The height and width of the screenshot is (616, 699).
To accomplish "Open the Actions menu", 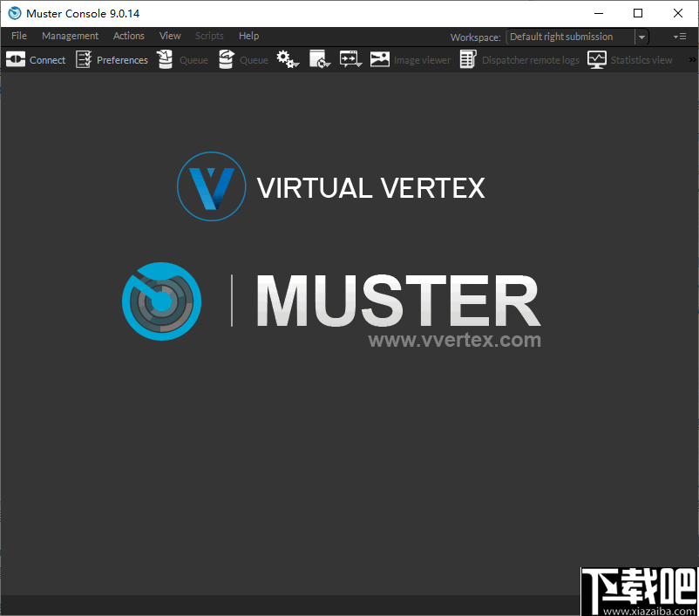I will (128, 36).
